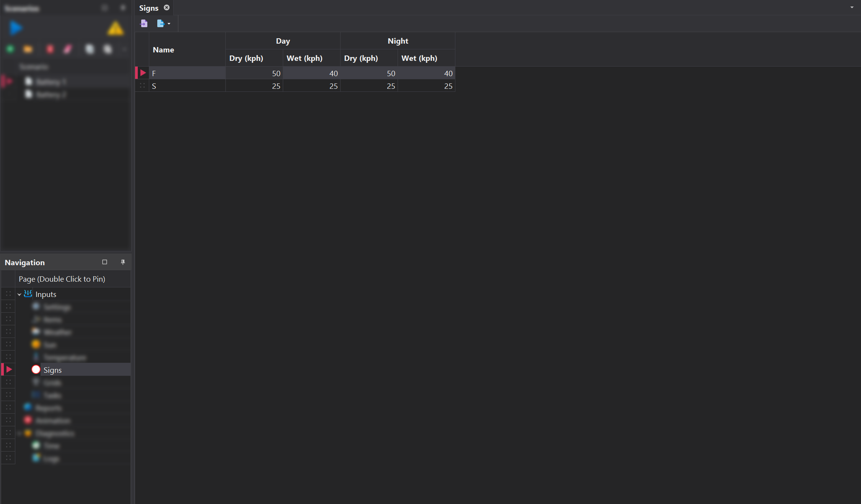Click the Page (Double Click to Pin) header
The height and width of the screenshot is (504, 861).
(62, 279)
